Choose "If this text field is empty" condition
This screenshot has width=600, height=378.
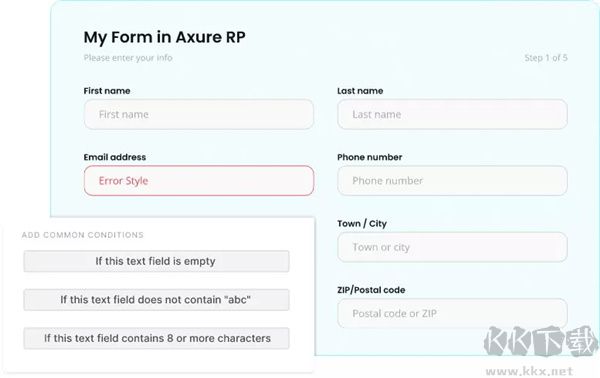click(156, 261)
